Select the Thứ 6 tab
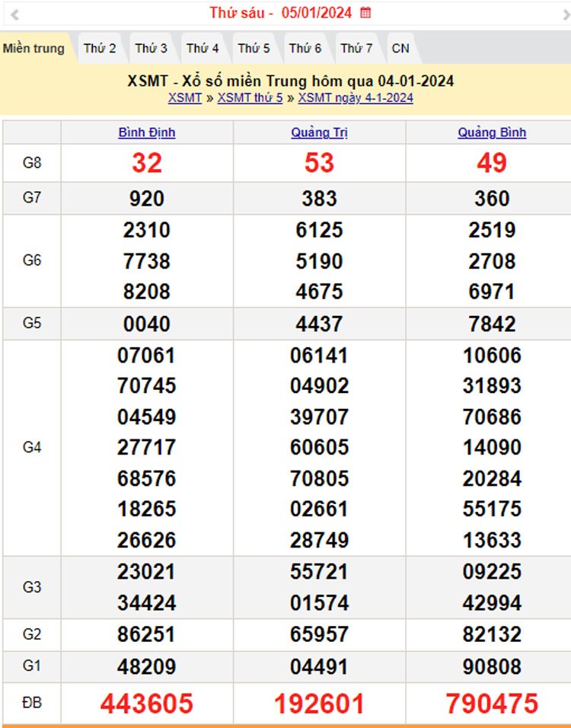This screenshot has width=571, height=728. [305, 48]
